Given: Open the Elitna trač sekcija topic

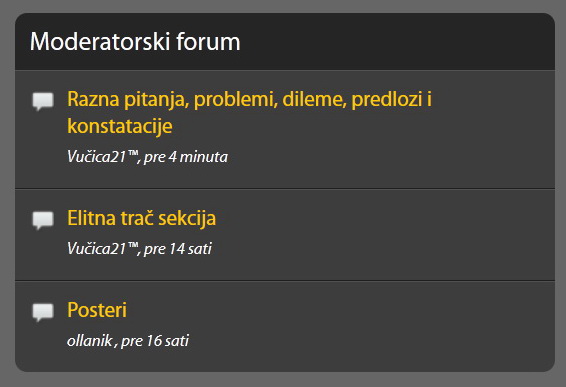Looking at the screenshot, I should [x=142, y=218].
